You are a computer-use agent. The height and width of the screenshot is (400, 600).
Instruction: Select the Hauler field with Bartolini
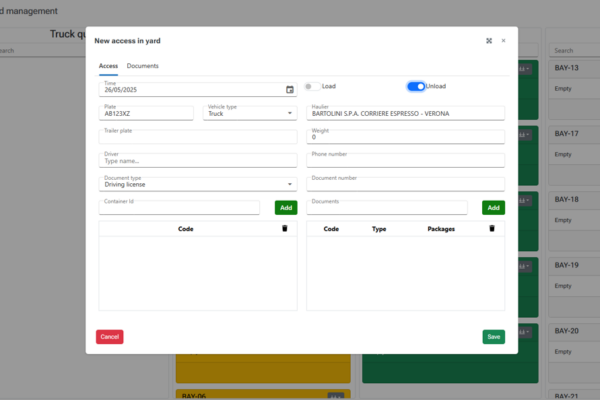point(405,113)
